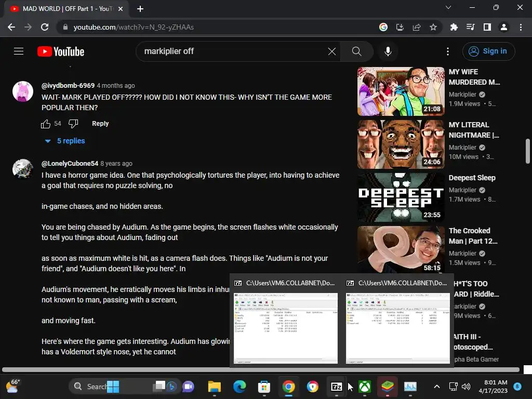The image size is (532, 399).
Task: Toggle the Chrome side panel icon
Action: [x=487, y=27]
